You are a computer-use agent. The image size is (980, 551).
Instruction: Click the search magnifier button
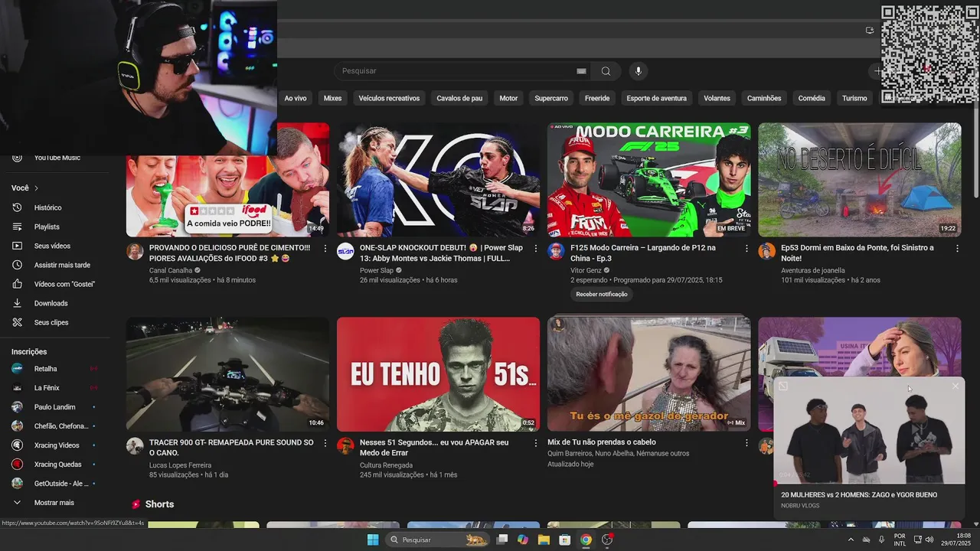(x=606, y=71)
